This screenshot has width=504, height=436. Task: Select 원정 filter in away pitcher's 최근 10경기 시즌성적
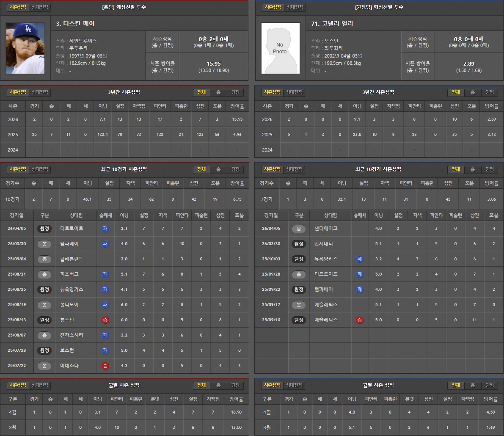[x=489, y=170]
